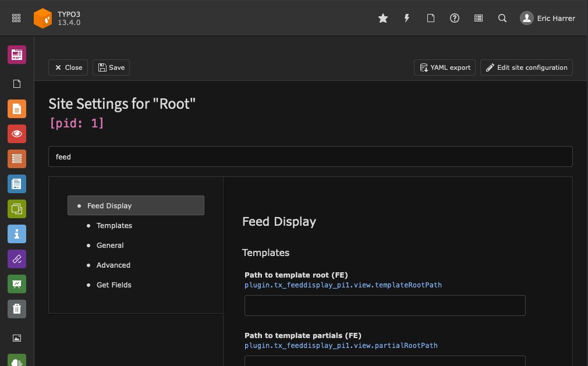588x366 pixels.
Task: Open system information list icon in top bar
Action: [x=479, y=18]
